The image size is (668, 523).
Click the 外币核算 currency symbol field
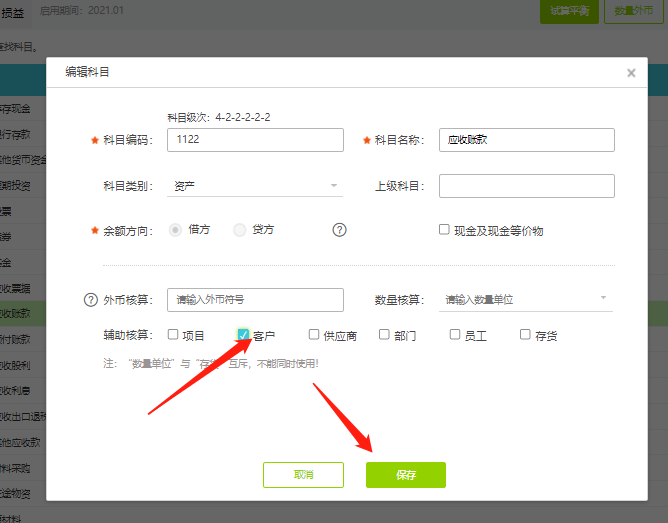pos(255,300)
